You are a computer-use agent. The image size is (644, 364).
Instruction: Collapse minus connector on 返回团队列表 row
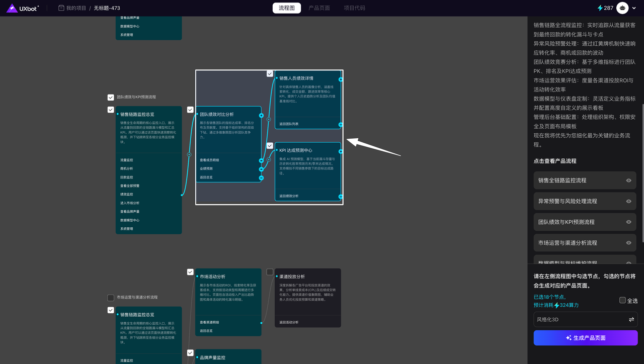click(341, 124)
